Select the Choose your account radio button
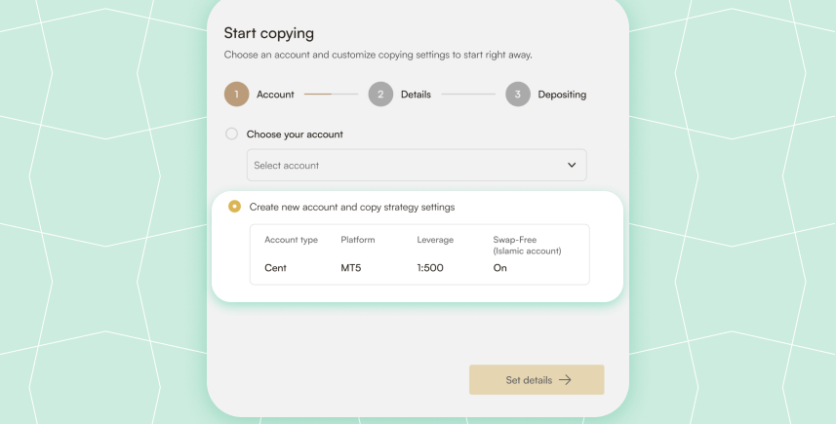This screenshot has height=424, width=836. click(x=232, y=133)
